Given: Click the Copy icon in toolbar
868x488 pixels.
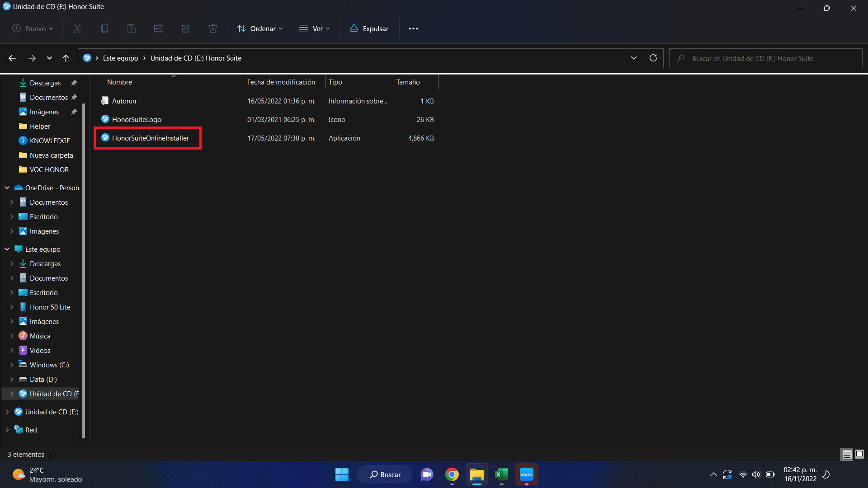Looking at the screenshot, I should 104,28.
